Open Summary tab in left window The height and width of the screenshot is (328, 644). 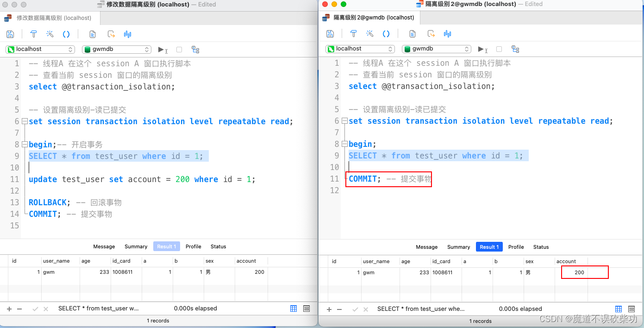136,246
